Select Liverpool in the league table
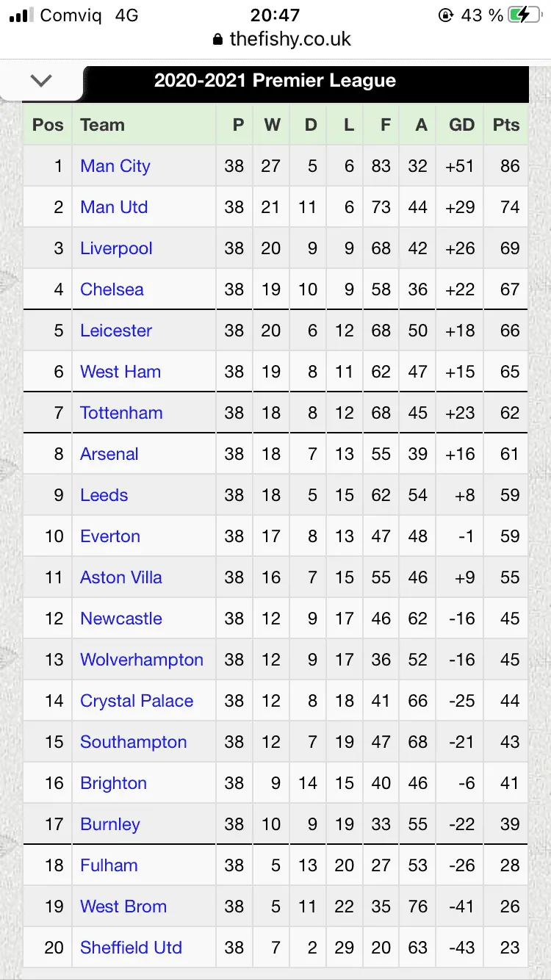 [116, 248]
